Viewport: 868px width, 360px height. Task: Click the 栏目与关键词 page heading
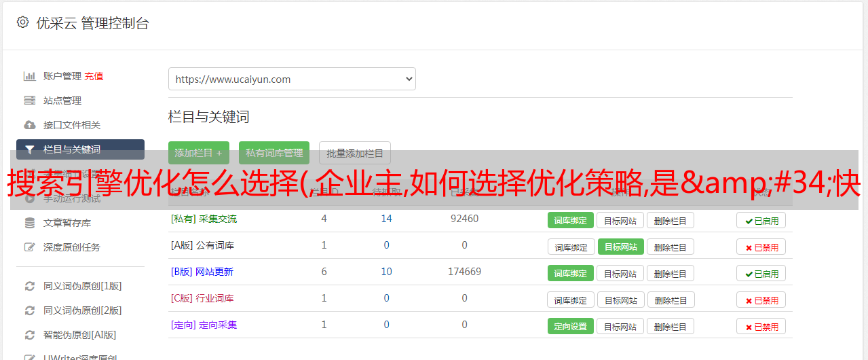pos(209,117)
